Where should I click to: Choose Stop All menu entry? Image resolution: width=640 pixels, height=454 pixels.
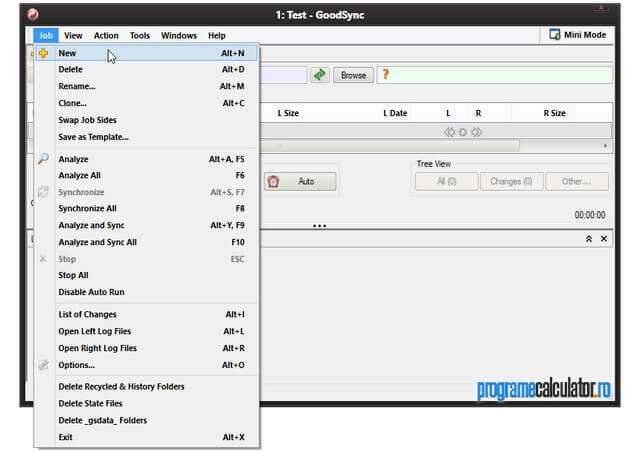coord(146,275)
